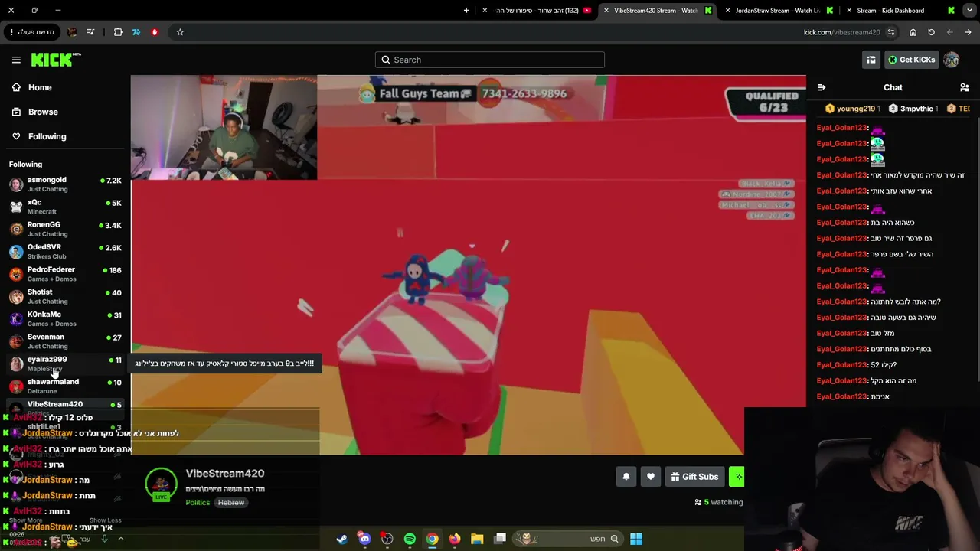Close the VibeStream420 Stream tab
980x551 pixels.
pyautogui.click(x=606, y=11)
